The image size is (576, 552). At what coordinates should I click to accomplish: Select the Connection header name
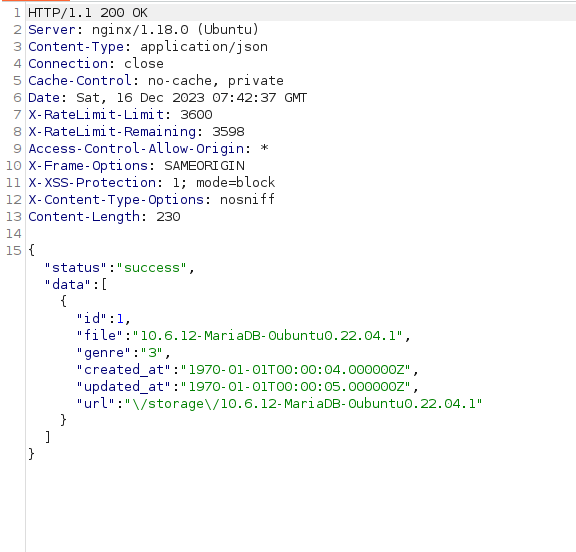(x=68, y=64)
